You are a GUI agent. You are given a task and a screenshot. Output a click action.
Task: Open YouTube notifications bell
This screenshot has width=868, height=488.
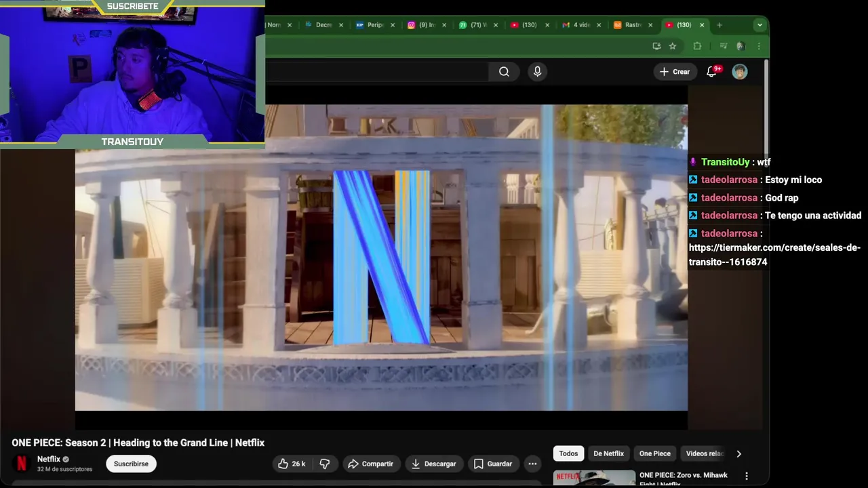coord(711,72)
